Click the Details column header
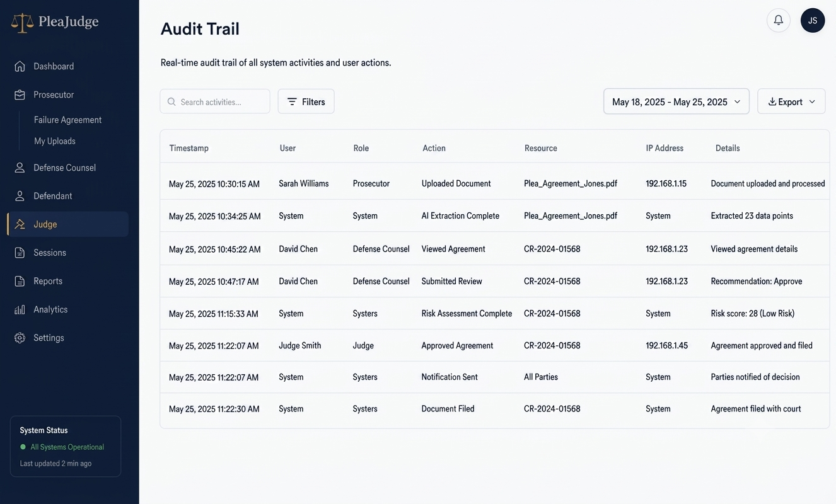The width and height of the screenshot is (836, 504). pos(728,148)
